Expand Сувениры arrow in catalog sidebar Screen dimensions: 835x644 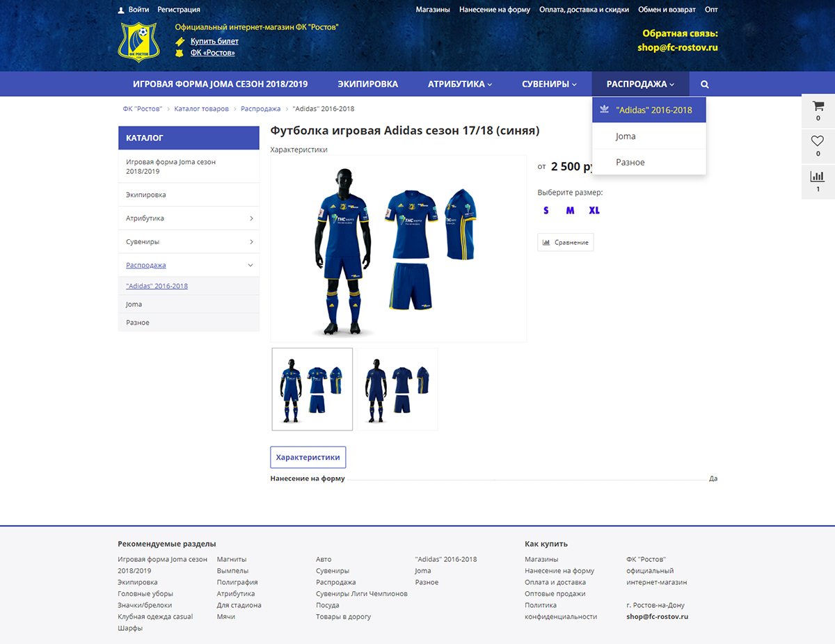pyautogui.click(x=251, y=242)
